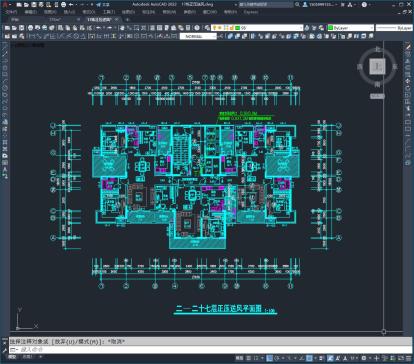
Task: Open the ByLayer linetype dropdown
Action: pos(394,28)
